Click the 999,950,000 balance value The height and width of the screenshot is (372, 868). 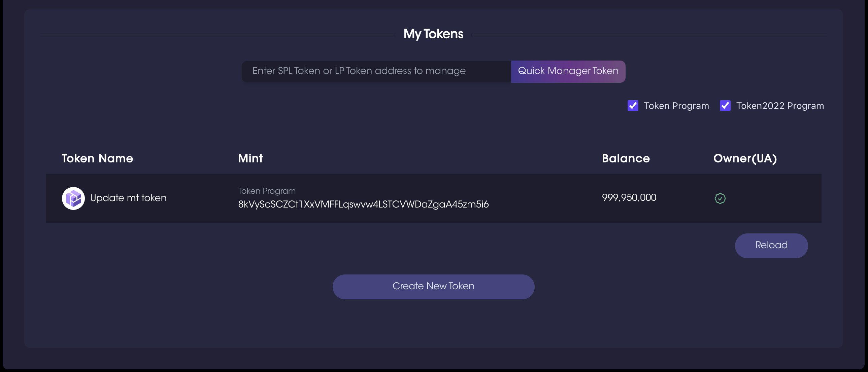629,198
